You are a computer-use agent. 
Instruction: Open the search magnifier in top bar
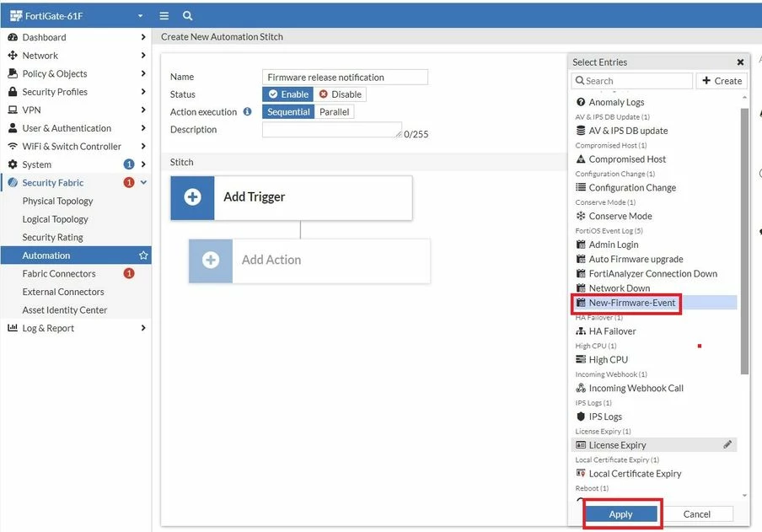(x=188, y=16)
